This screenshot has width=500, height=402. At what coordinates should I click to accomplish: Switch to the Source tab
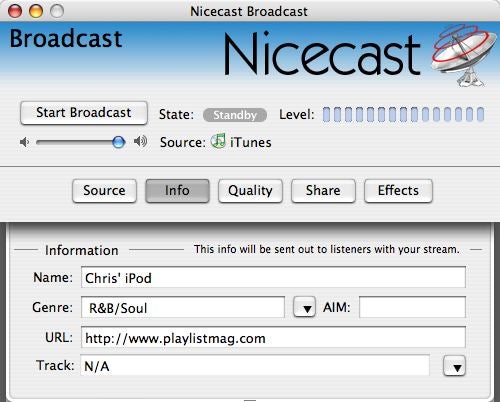(x=104, y=191)
